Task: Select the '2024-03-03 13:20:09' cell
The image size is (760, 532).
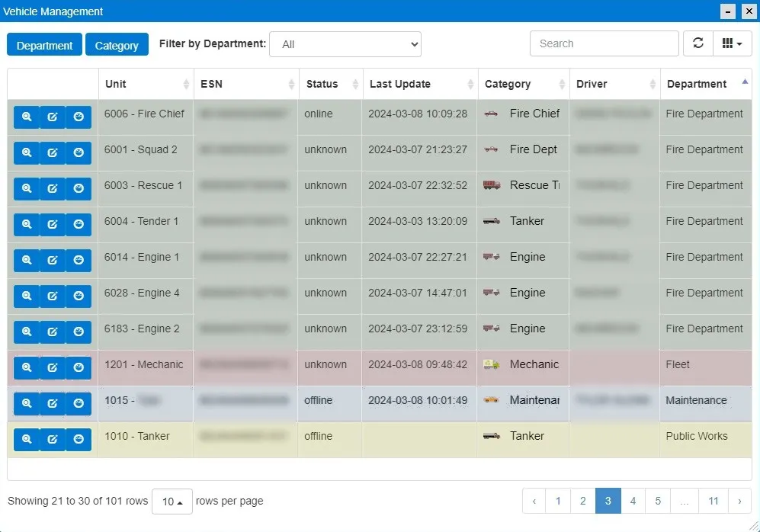Action: pyautogui.click(x=419, y=225)
